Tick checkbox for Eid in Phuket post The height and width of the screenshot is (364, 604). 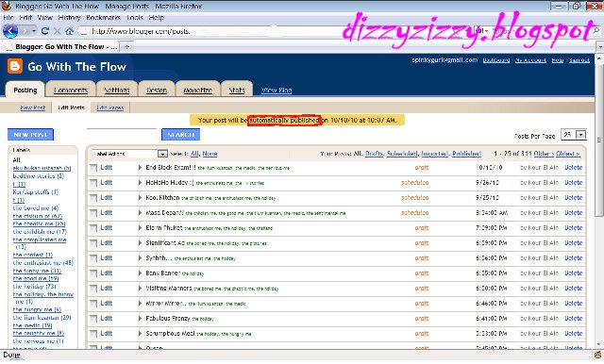coord(93,228)
